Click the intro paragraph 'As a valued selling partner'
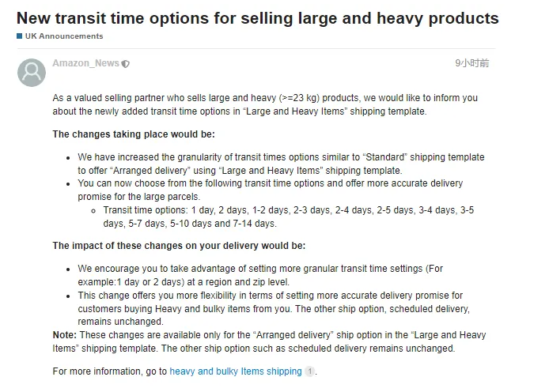 pyautogui.click(x=265, y=104)
